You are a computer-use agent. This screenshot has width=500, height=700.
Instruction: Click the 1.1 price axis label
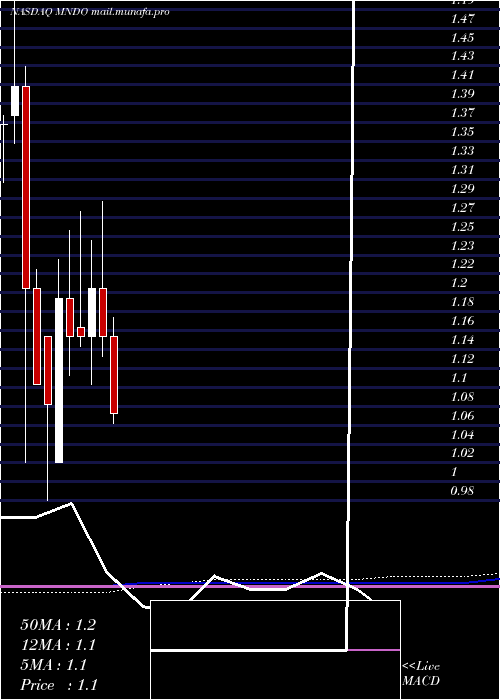click(x=459, y=378)
